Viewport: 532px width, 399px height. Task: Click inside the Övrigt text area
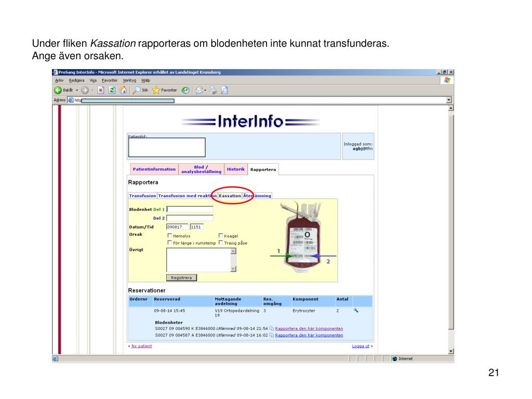click(x=198, y=260)
